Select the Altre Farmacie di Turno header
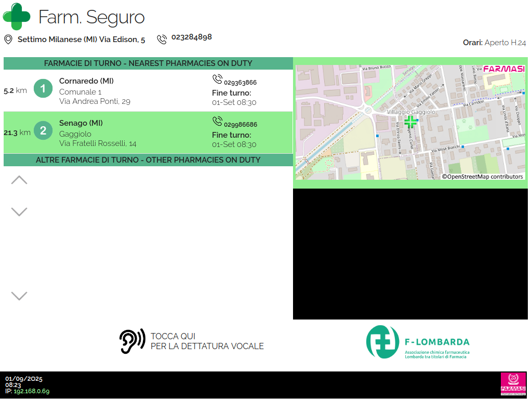532x399 pixels. (x=148, y=160)
